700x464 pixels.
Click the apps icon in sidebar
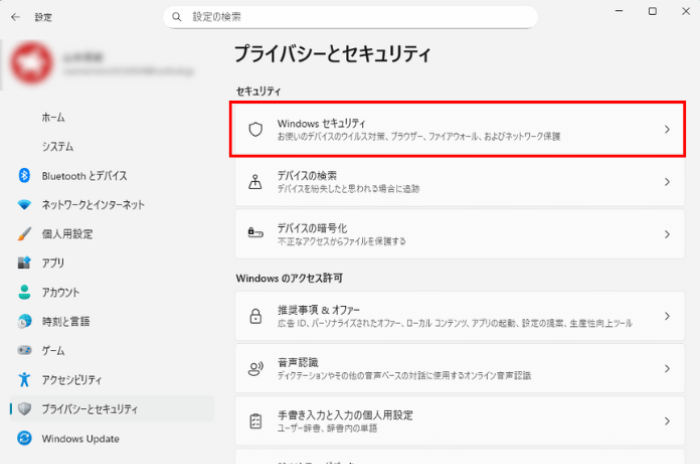24,263
